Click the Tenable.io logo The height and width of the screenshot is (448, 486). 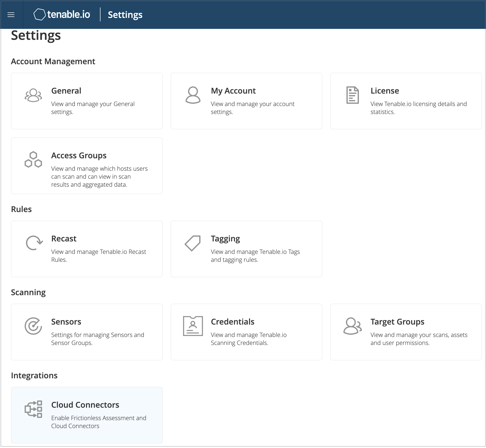pos(62,15)
